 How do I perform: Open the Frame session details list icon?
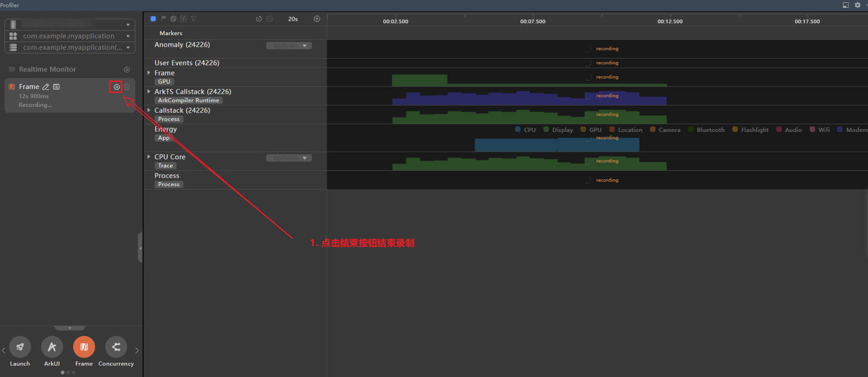57,87
